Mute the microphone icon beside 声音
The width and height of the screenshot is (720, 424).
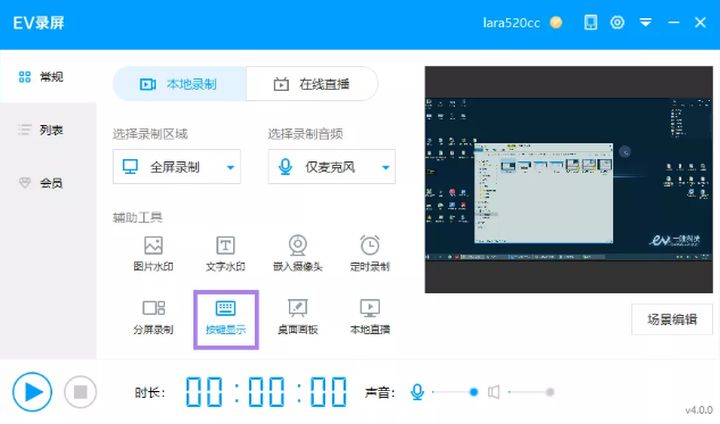point(417,392)
